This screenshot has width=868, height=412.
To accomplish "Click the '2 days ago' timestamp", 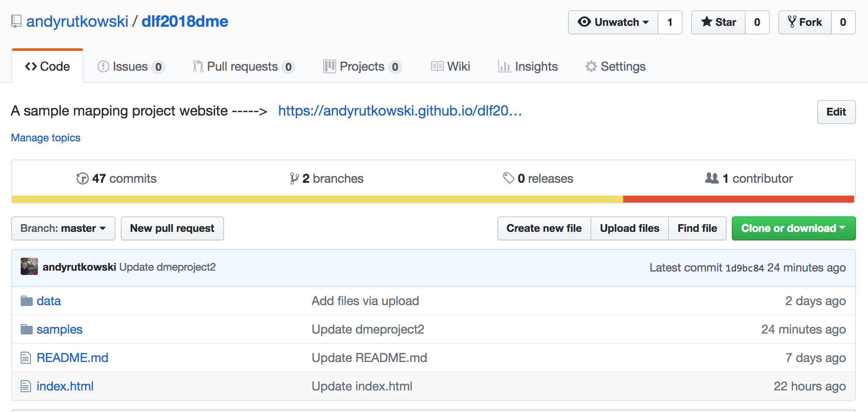I will pyautogui.click(x=815, y=301).
